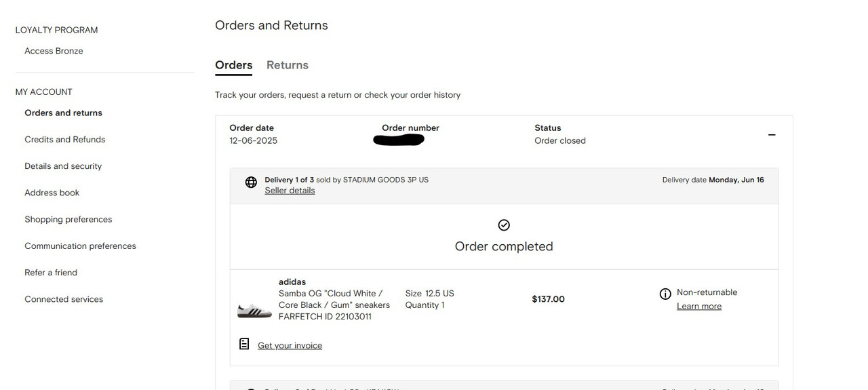Select Orders and returns in sidebar
The height and width of the screenshot is (390, 868).
point(64,113)
